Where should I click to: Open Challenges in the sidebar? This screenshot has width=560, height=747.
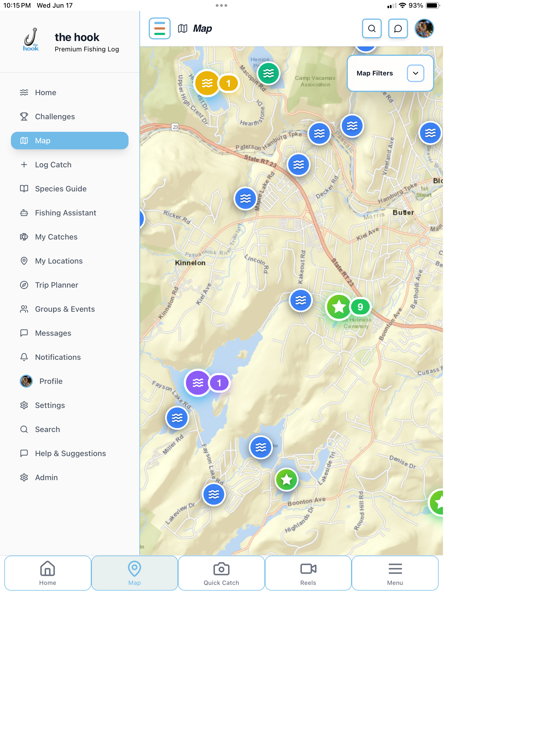pyautogui.click(x=69, y=116)
